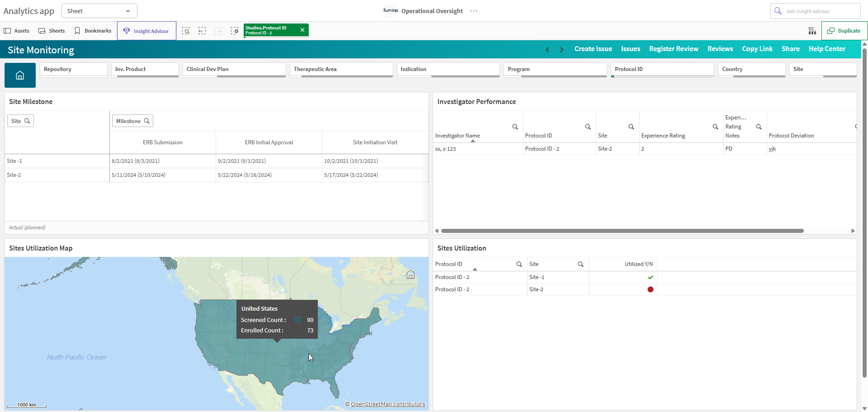Click Site Initiation Visit column header
The image size is (868, 412).
375,142
